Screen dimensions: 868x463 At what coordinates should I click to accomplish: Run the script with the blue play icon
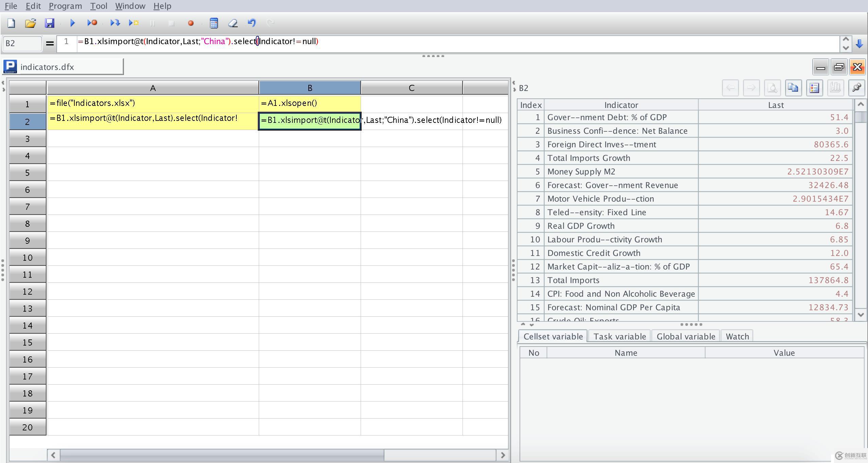tap(72, 23)
